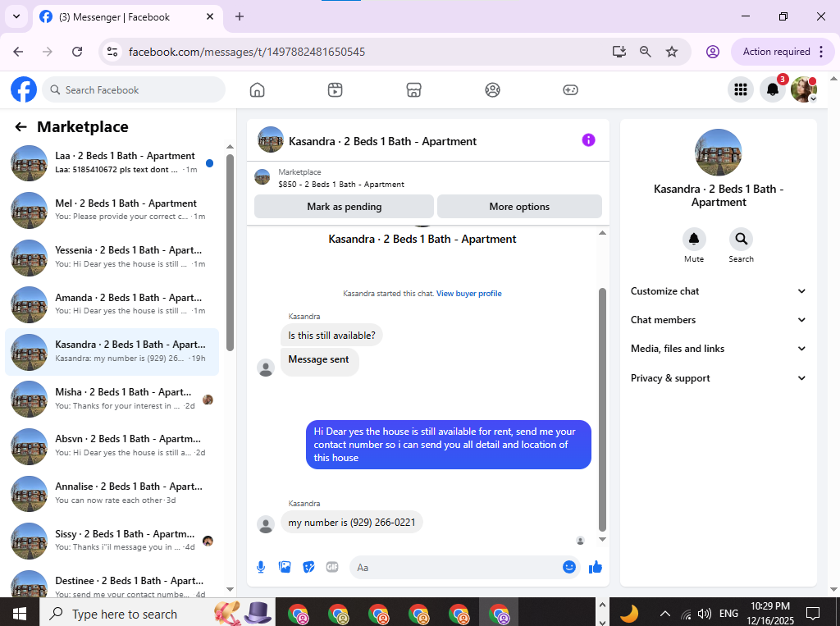
Task: Reload the page
Action: (x=77, y=52)
